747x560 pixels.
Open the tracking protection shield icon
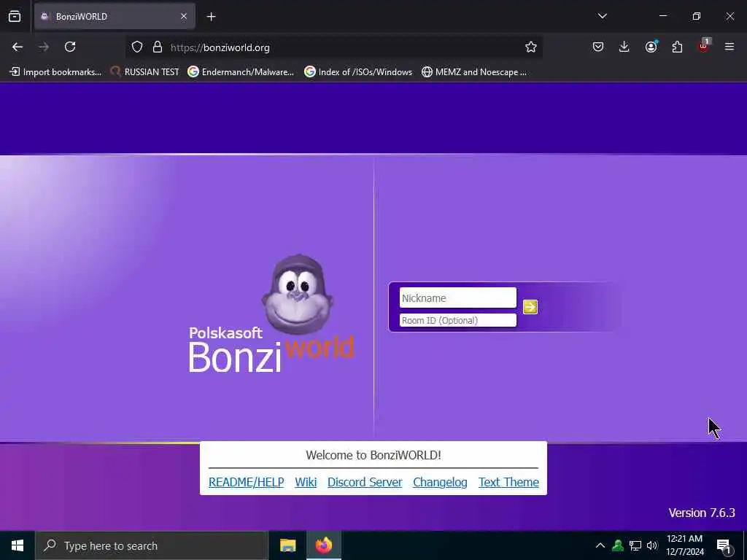pos(137,47)
